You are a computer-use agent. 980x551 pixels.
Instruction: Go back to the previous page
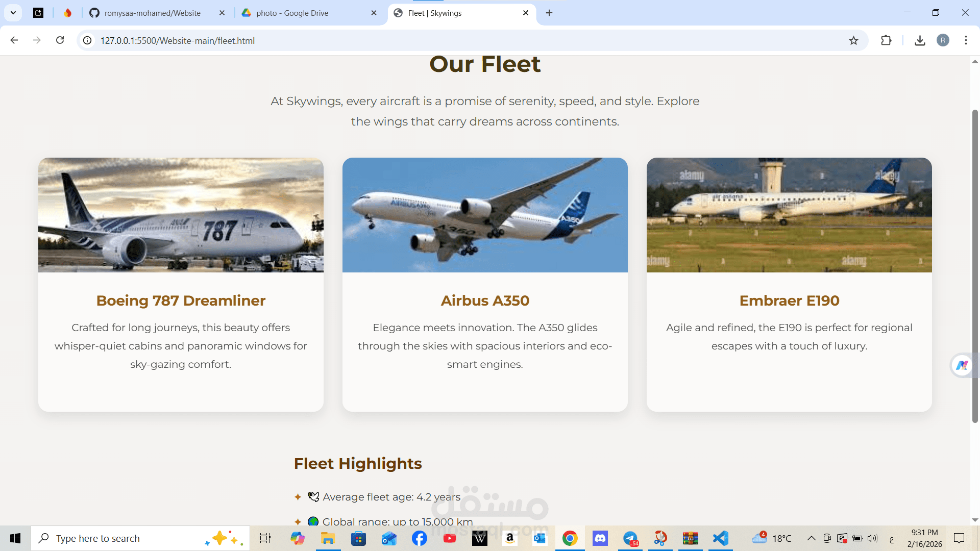14,40
